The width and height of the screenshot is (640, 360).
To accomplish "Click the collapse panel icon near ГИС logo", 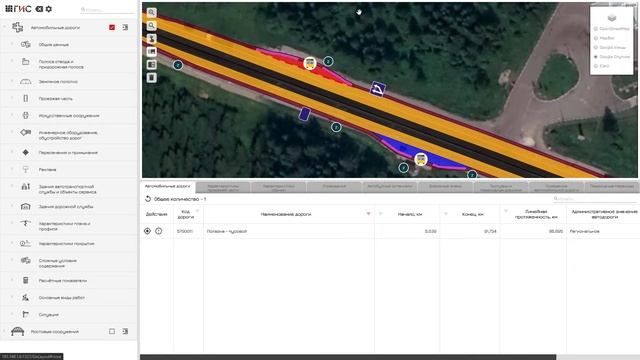I will coord(39,9).
